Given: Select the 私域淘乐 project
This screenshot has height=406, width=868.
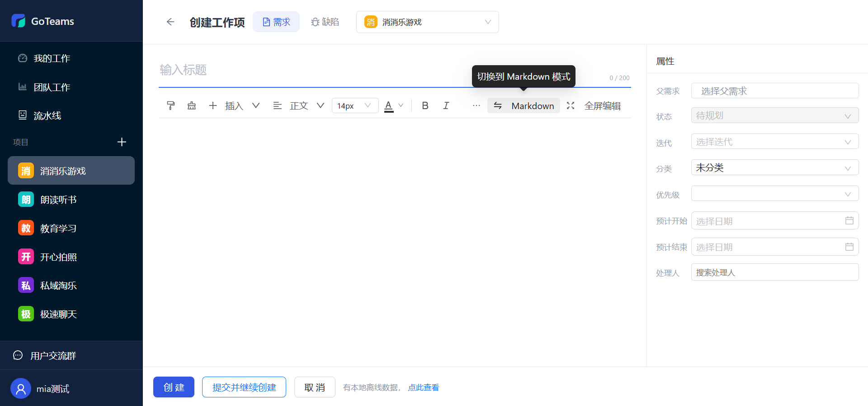Looking at the screenshot, I should [71, 285].
